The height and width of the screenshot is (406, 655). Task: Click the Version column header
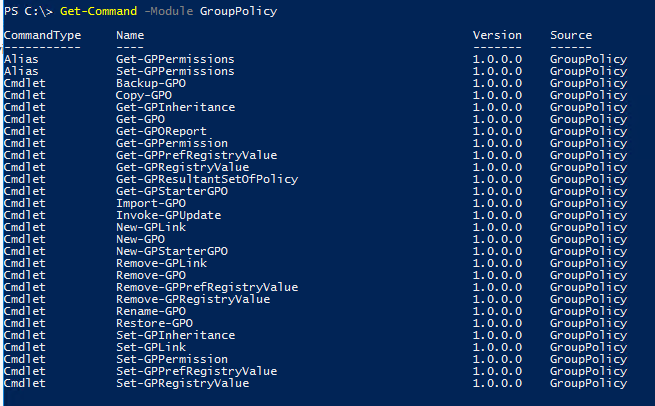497,35
